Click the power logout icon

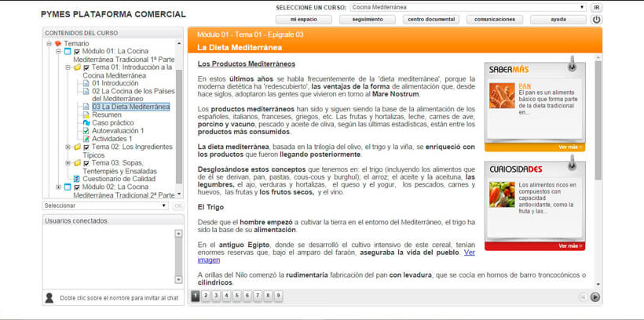coord(596,20)
